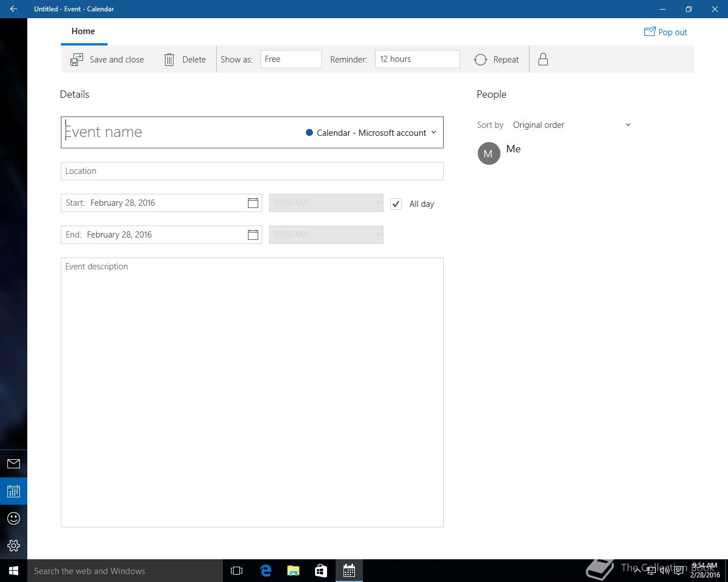Click Save and close
The height and width of the screenshot is (582, 728).
click(107, 60)
